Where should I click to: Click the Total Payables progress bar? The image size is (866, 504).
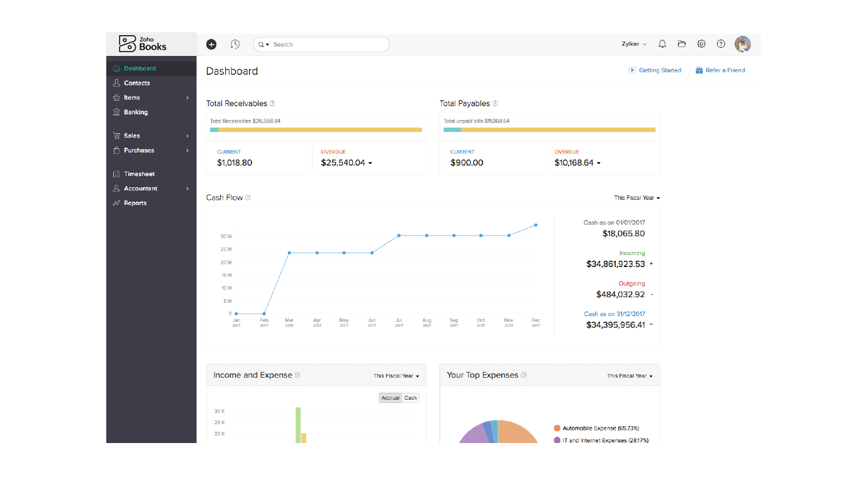click(x=549, y=129)
